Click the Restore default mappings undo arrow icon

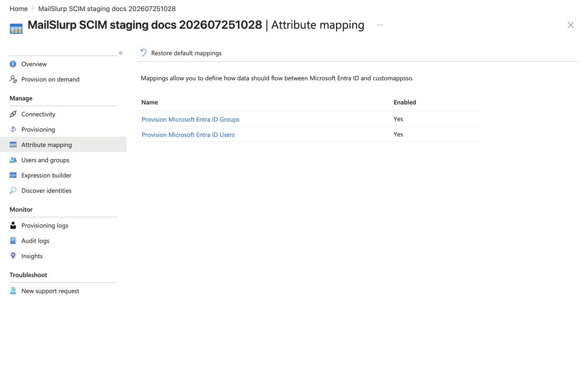coord(144,52)
